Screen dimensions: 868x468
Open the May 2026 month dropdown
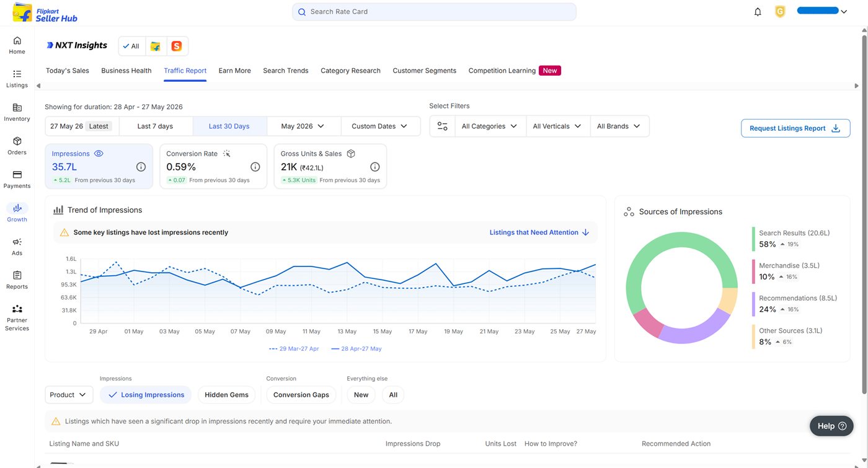(304, 126)
